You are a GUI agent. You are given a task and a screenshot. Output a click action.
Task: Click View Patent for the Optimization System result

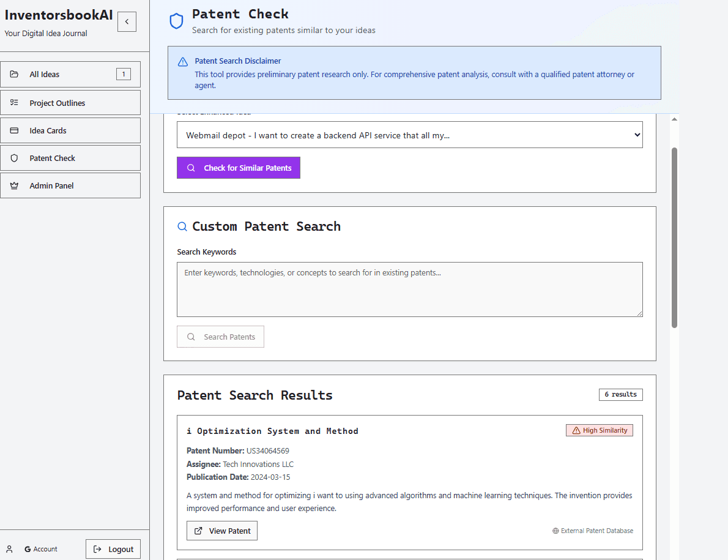222,531
